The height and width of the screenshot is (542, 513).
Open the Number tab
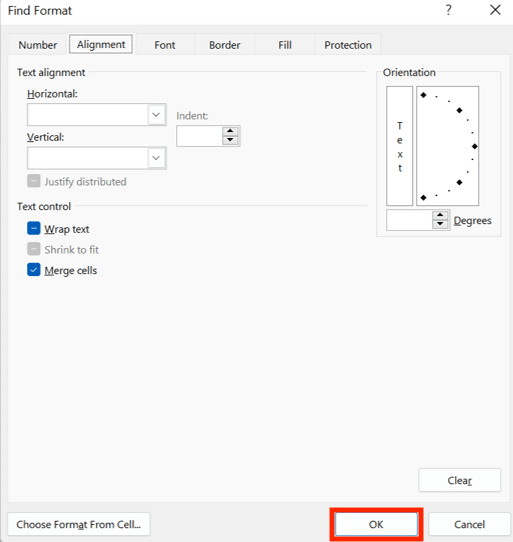[x=37, y=45]
